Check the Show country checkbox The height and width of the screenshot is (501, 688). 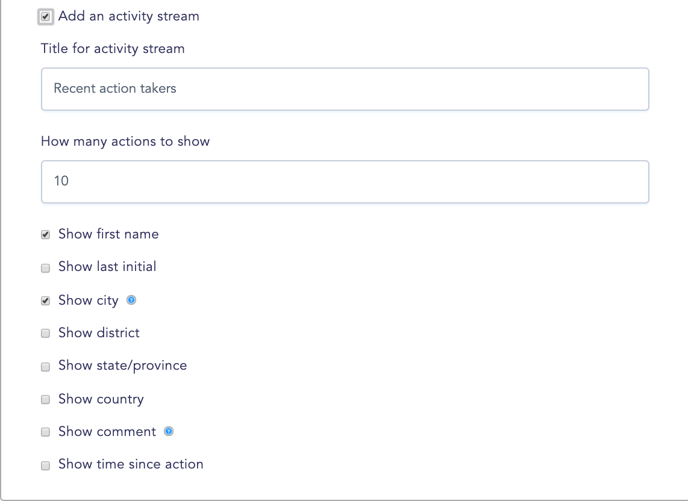pos(45,399)
